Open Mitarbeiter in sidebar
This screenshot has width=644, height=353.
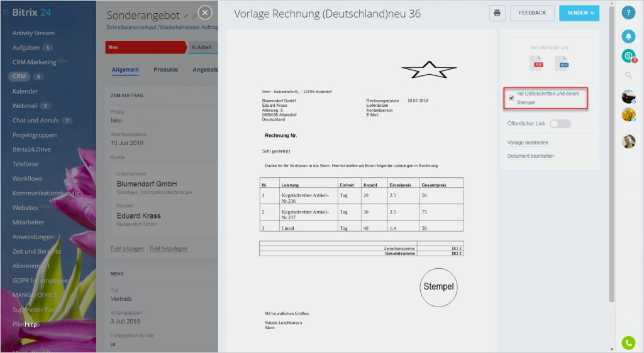coord(28,222)
